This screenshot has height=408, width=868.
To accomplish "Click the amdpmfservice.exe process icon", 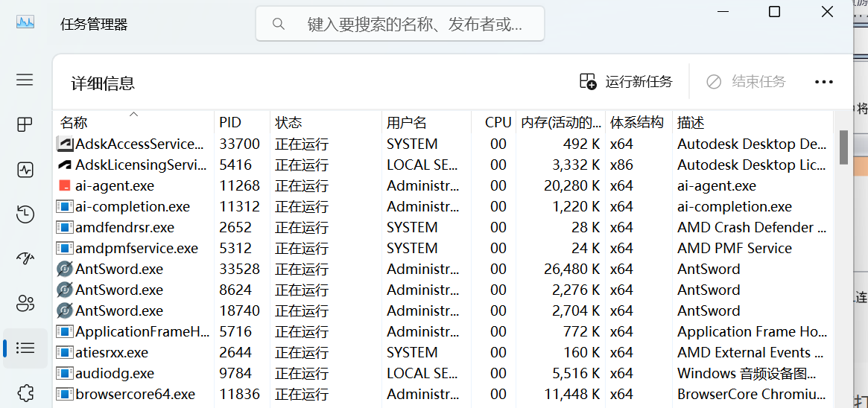I will click(65, 248).
